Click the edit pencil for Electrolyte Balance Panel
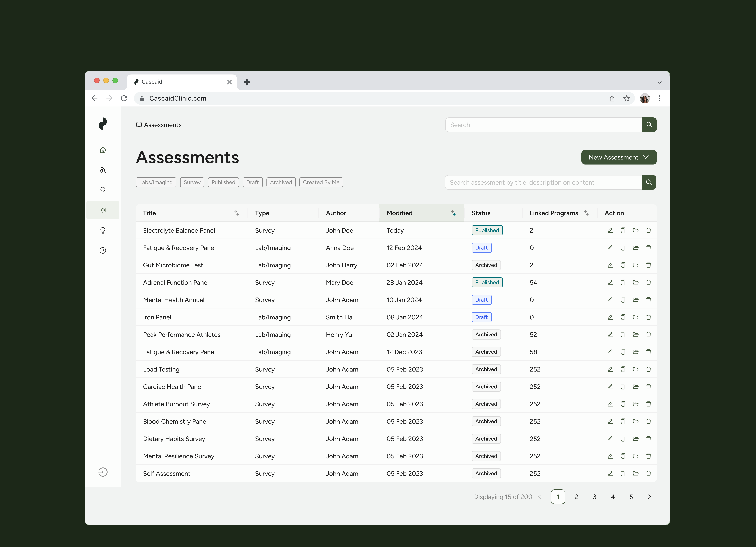756x547 pixels. (x=610, y=230)
